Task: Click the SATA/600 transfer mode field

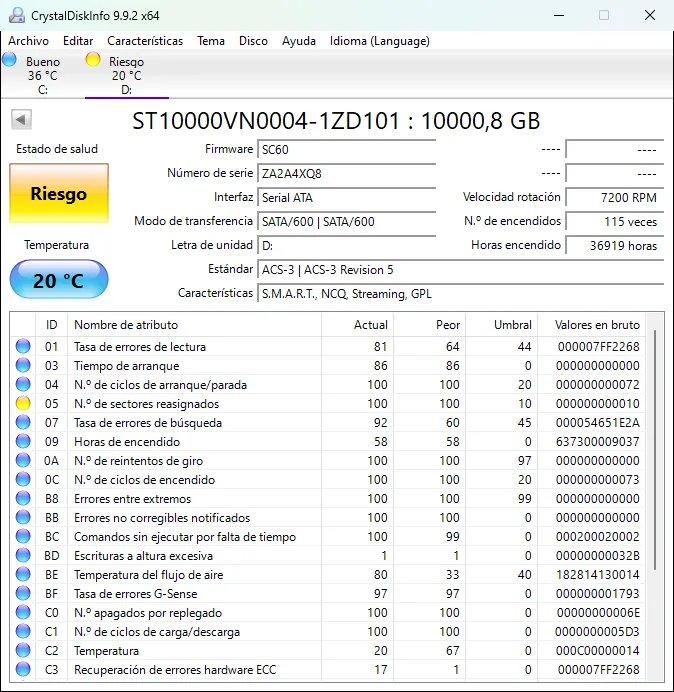Action: point(346,221)
